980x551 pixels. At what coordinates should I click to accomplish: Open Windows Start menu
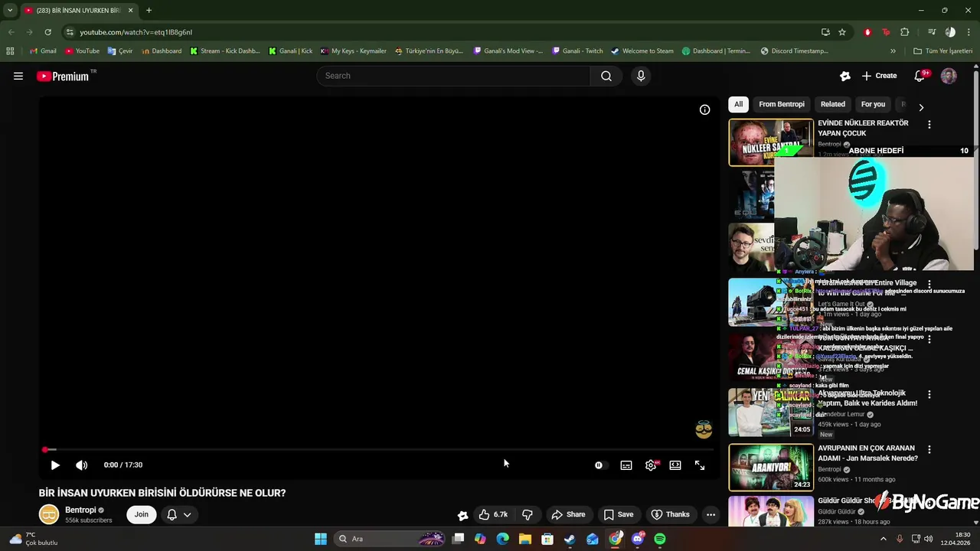click(x=321, y=539)
